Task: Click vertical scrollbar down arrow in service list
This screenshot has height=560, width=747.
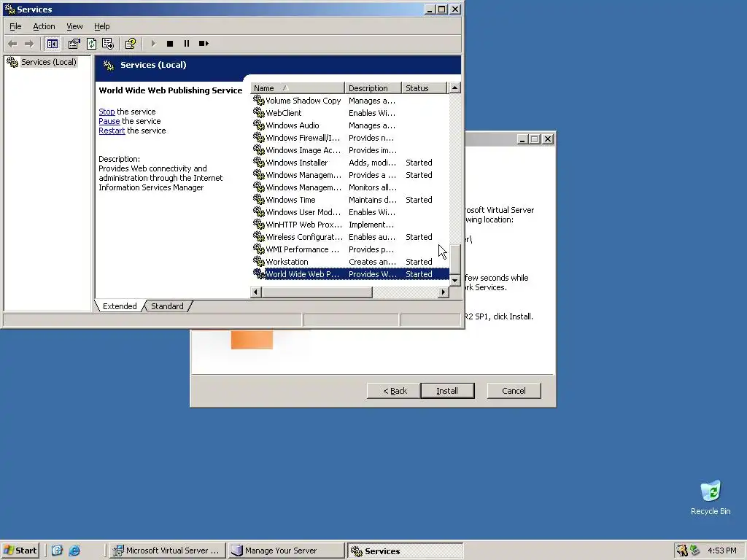Action: pyautogui.click(x=455, y=280)
